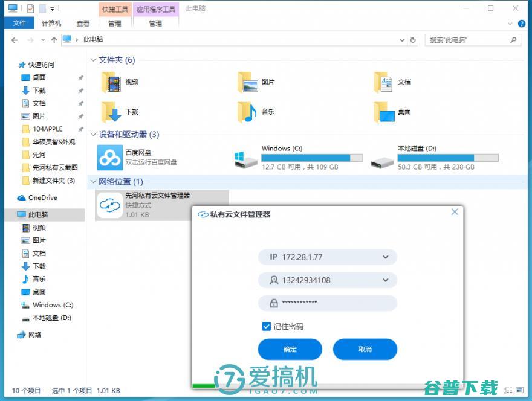
Task: Open quick access toolbar customize dropdown
Action: (52, 9)
